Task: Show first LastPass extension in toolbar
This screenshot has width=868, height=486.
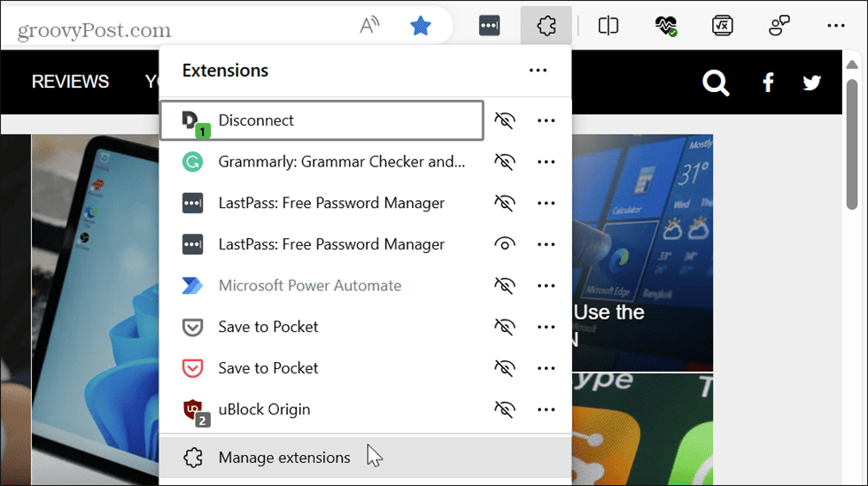Action: point(504,203)
